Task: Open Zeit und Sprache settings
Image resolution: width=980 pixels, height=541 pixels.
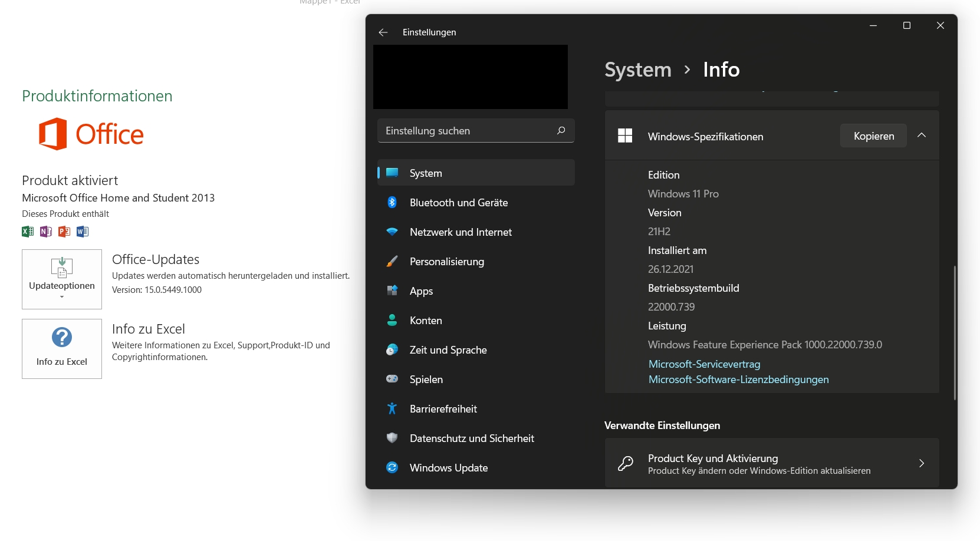Action: 476,349
